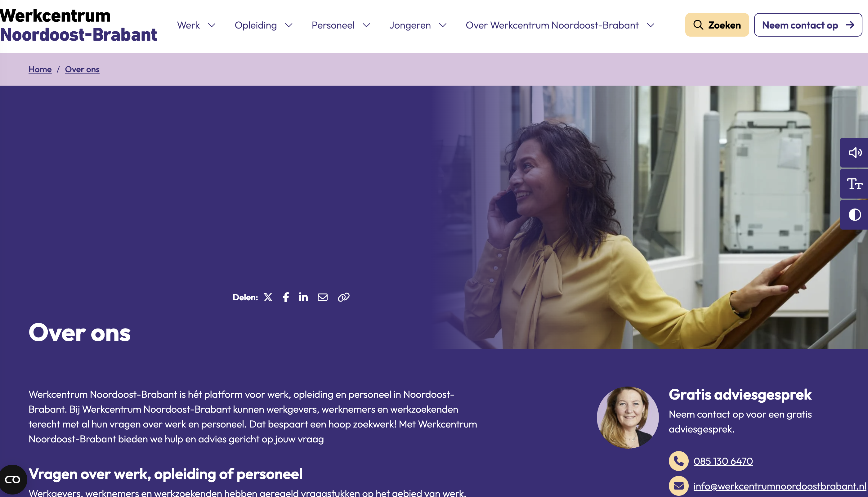This screenshot has width=868, height=497.
Task: Click the round cookie settings icon
Action: [13, 480]
